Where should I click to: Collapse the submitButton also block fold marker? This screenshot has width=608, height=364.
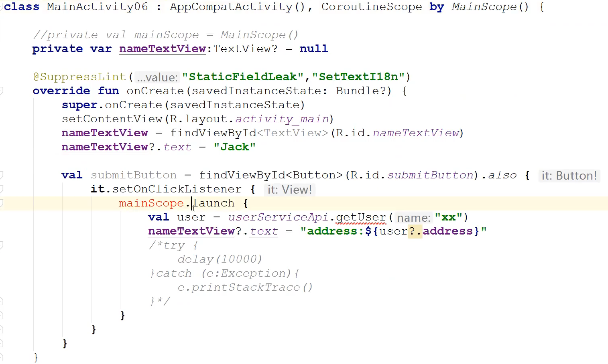[x=1, y=175]
